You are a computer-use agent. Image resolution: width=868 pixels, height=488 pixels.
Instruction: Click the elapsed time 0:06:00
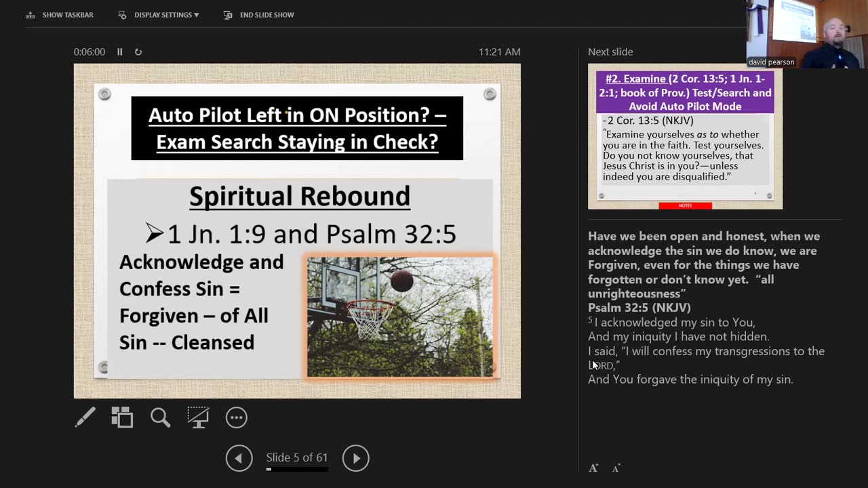[x=90, y=52]
